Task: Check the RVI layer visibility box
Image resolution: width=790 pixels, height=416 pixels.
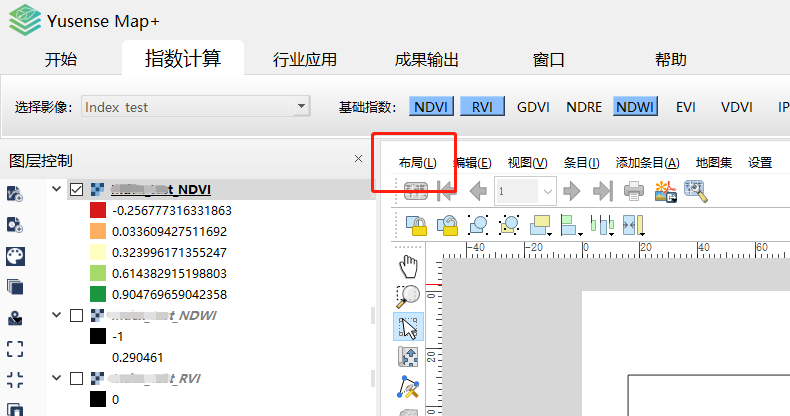Action: coord(77,379)
